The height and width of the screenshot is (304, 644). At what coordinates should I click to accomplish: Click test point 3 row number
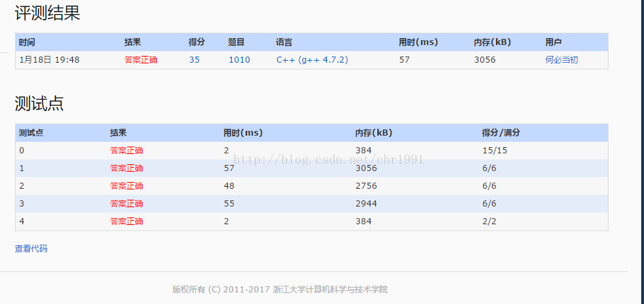point(22,204)
